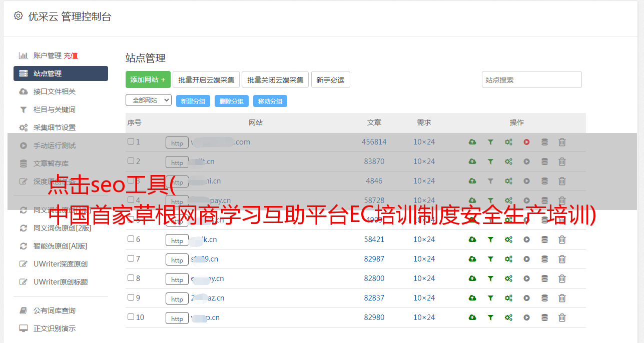Viewport: 644px width, 343px height.
Task: Click http button in row 10
Action: click(177, 318)
